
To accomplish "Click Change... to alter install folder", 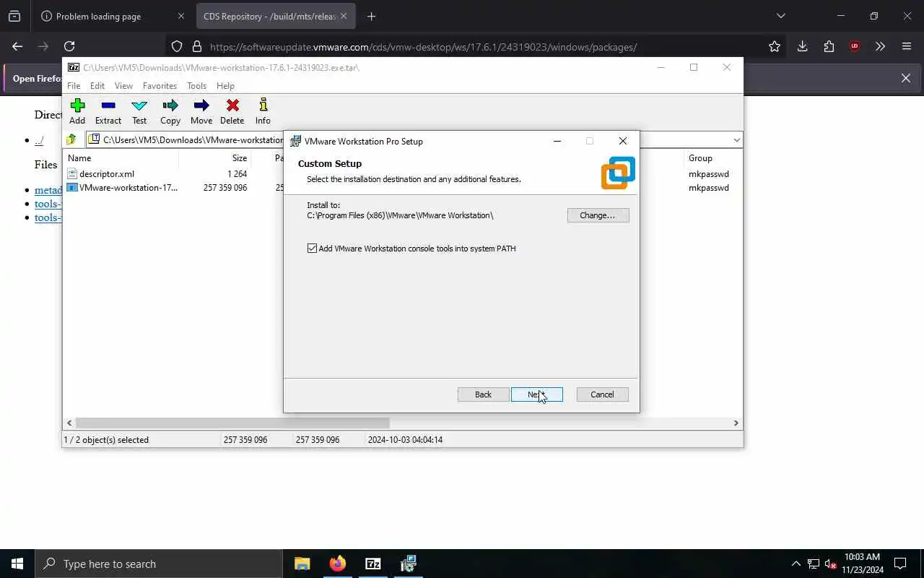I will coord(598,215).
